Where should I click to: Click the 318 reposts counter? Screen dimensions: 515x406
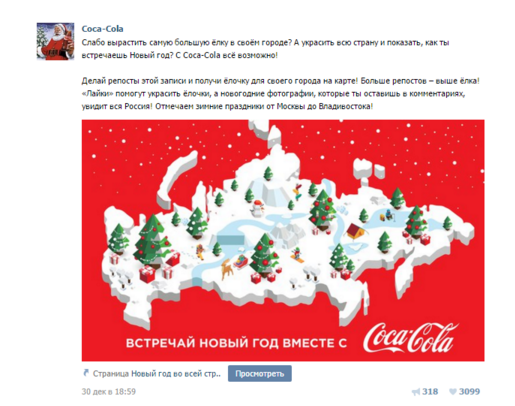pyautogui.click(x=430, y=392)
